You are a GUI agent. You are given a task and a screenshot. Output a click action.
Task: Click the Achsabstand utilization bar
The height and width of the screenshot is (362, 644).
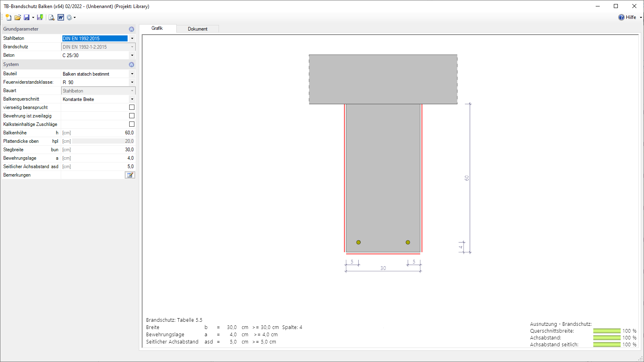(607, 338)
